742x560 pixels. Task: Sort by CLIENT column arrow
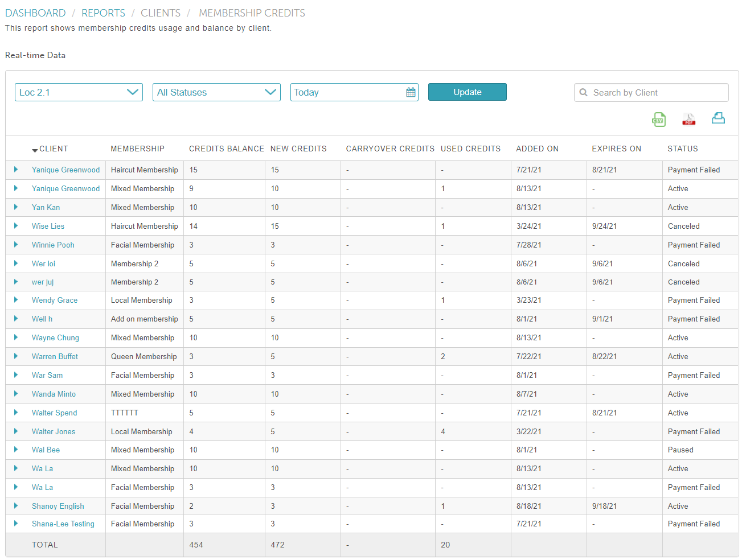[x=35, y=150]
